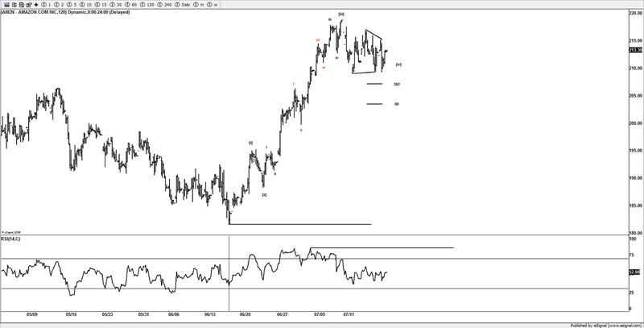
Task: Switch chart to 15-minute interval
Action: (x=100, y=5)
